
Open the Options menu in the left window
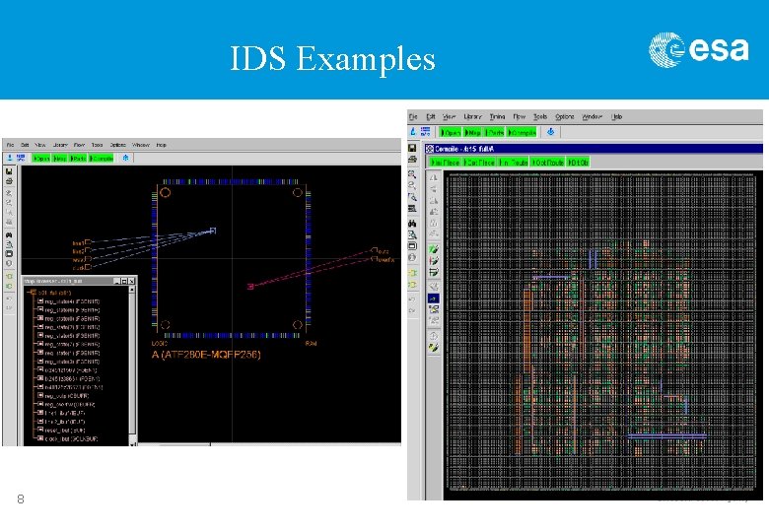point(117,145)
